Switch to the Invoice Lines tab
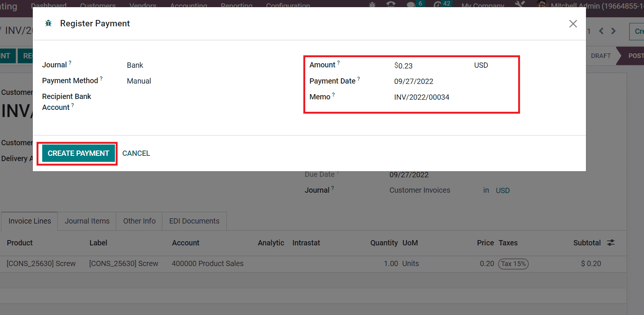644x315 pixels. (x=30, y=221)
